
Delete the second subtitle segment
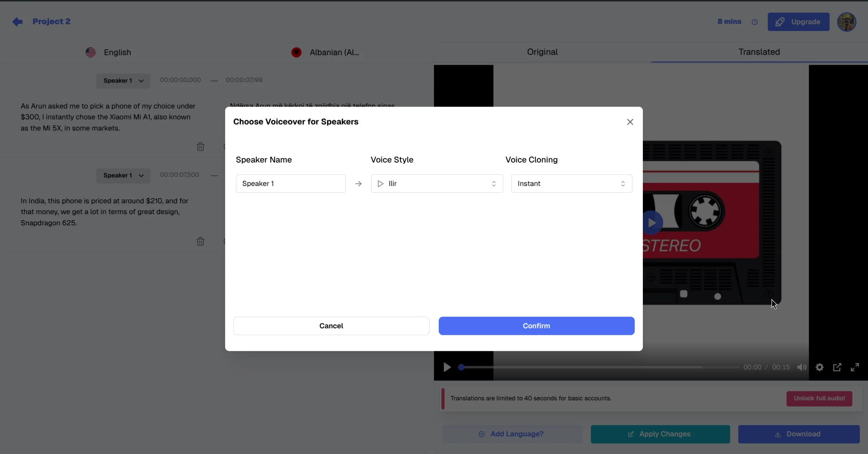pyautogui.click(x=201, y=241)
